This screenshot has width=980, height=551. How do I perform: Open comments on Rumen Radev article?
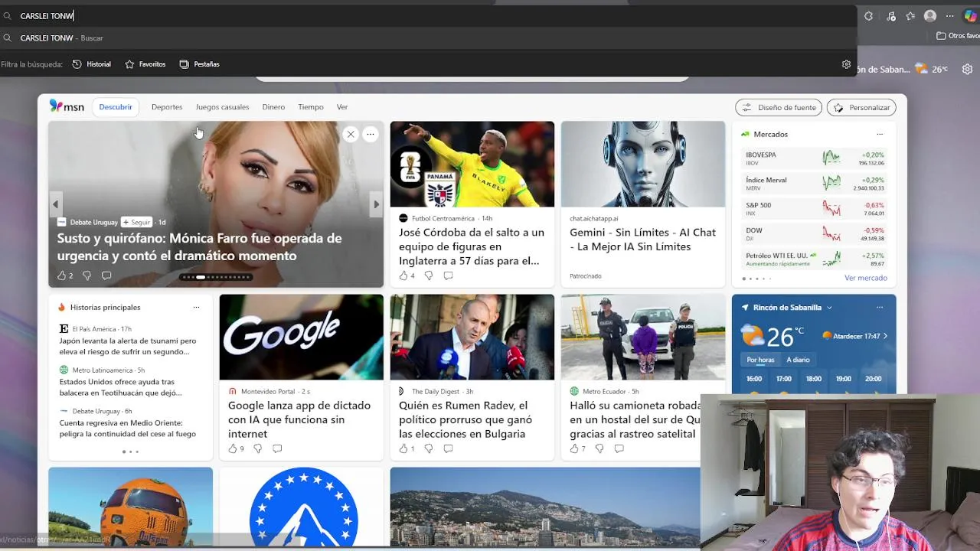[448, 448]
